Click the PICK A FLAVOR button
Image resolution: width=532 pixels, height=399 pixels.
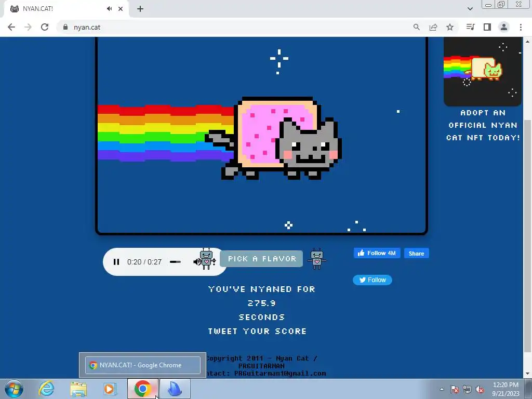261,259
